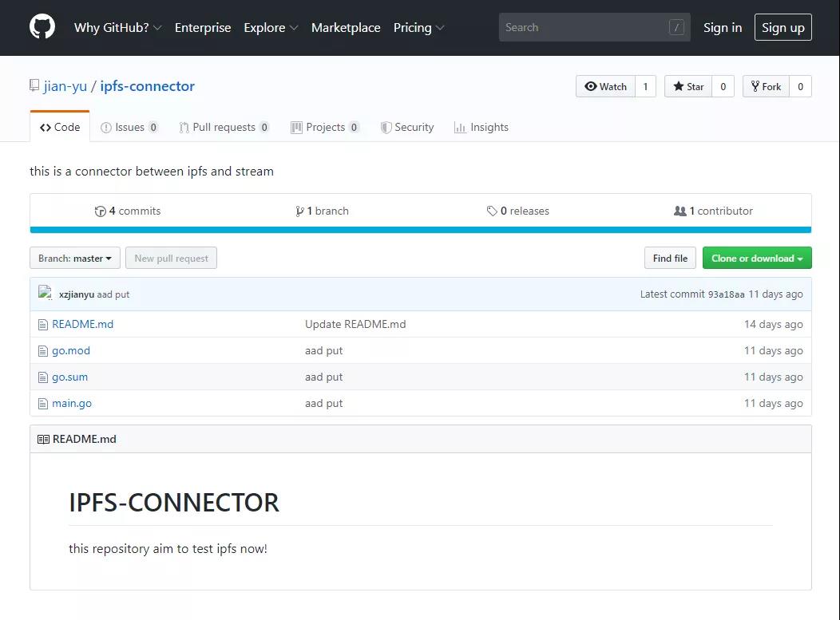
Task: Click the 14 days ago timestamp
Action: click(773, 325)
